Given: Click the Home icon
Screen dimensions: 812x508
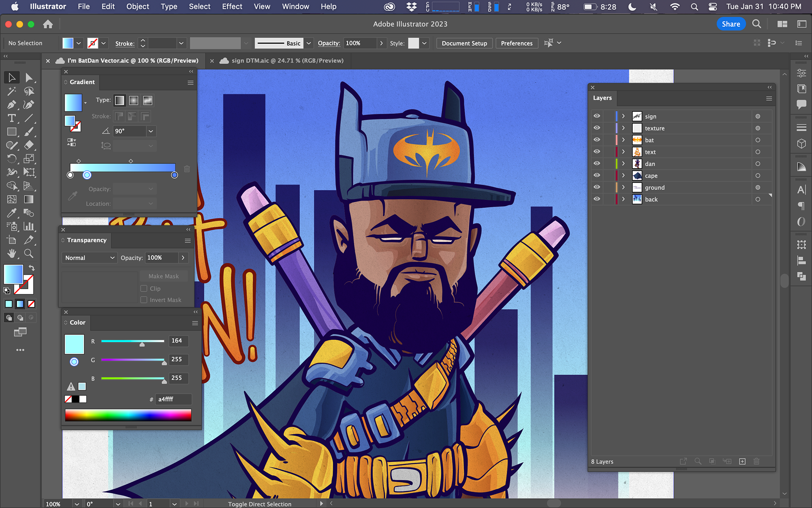Looking at the screenshot, I should coord(48,24).
